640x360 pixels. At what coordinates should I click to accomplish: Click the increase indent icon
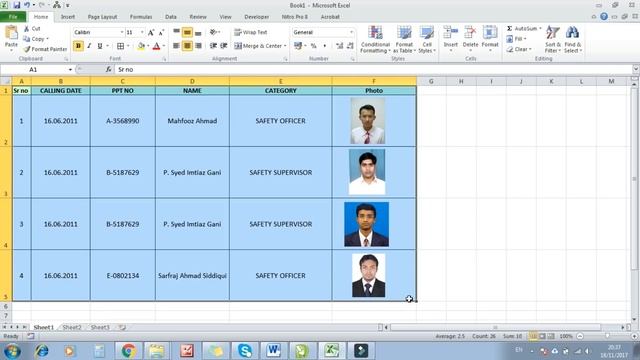point(224,46)
